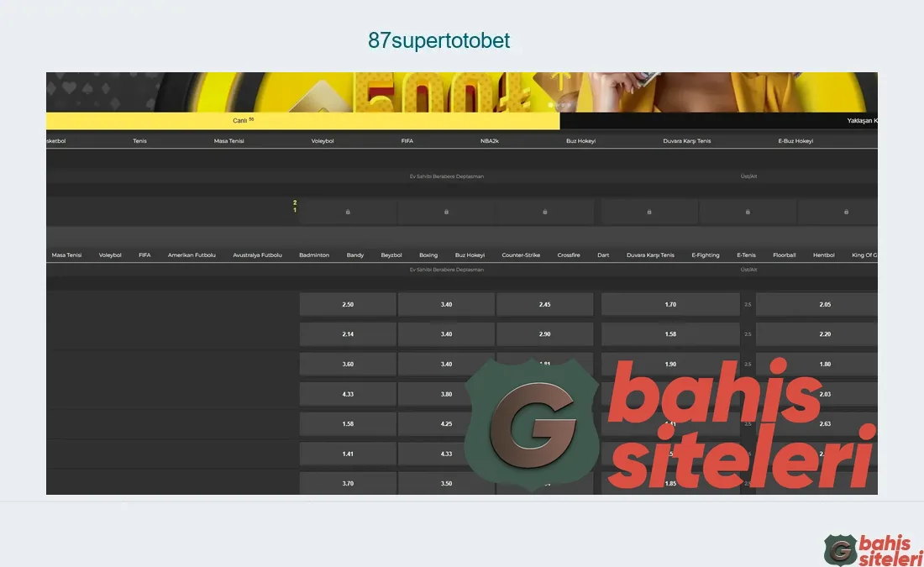Click the lock icon in the rightmost locked odds cell
This screenshot has height=567, width=924.
click(845, 212)
